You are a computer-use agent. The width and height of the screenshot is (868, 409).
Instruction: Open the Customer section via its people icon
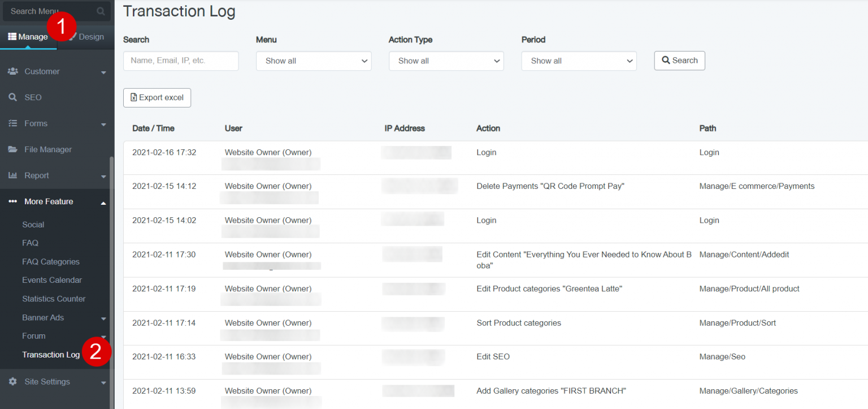13,71
